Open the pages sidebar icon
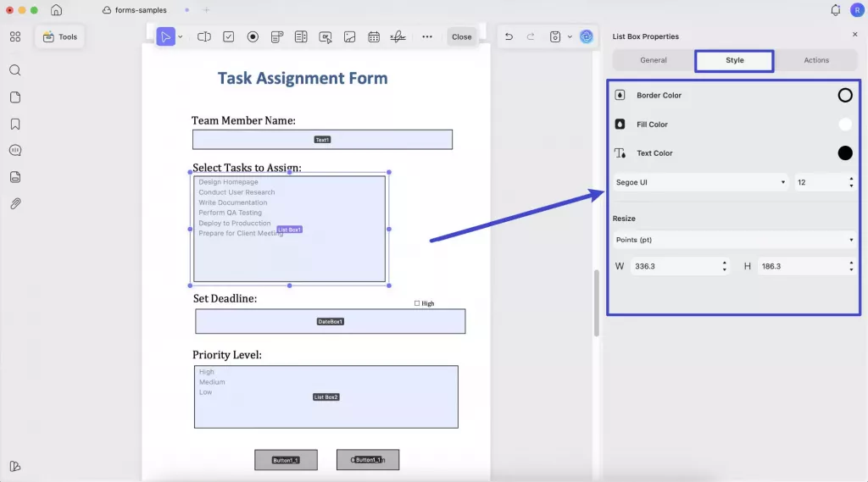This screenshot has width=868, height=482. (x=15, y=97)
